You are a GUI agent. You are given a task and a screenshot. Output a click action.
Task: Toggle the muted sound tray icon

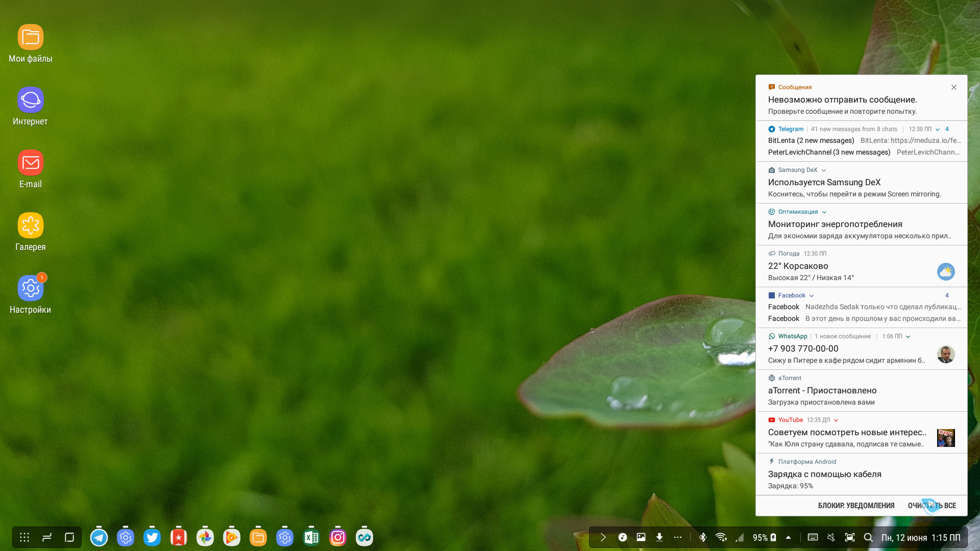coord(831,537)
